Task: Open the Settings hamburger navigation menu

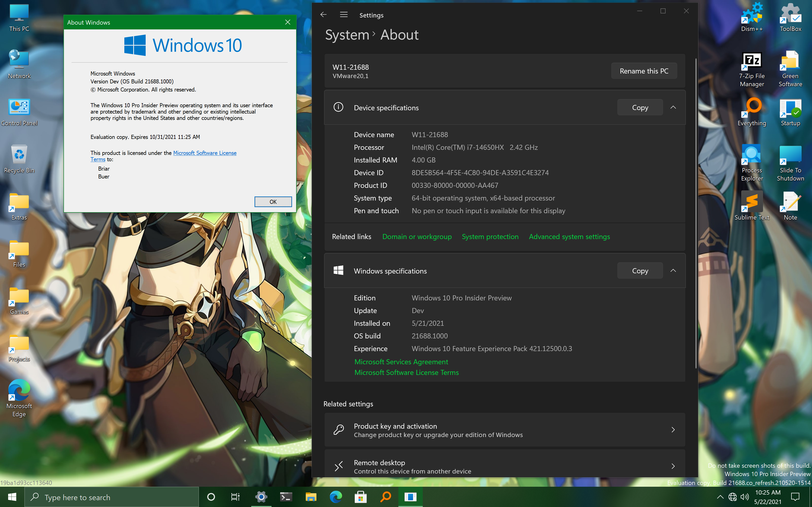Action: tap(344, 15)
